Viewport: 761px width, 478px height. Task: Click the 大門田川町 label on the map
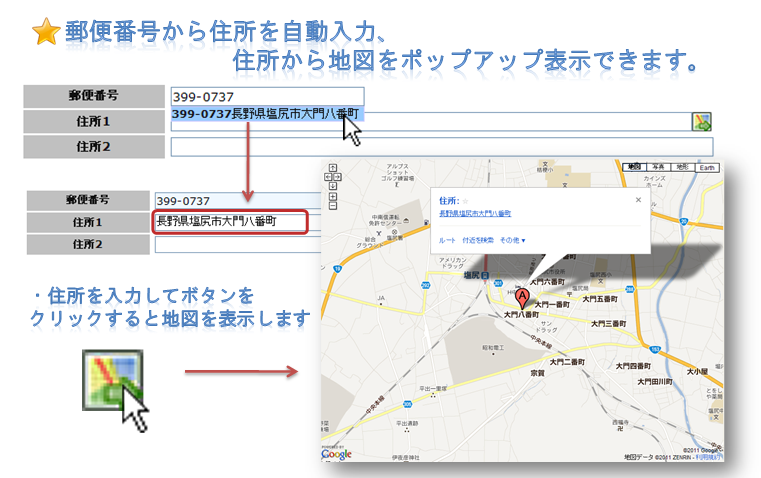click(655, 382)
